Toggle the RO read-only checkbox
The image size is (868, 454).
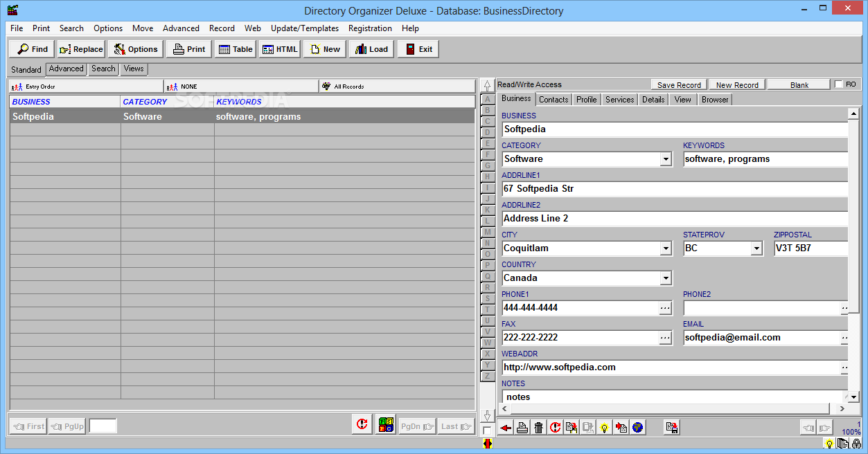[839, 84]
